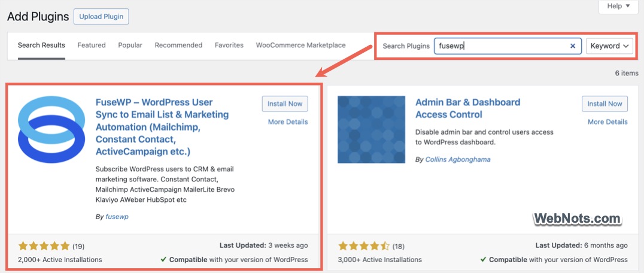Open the Popular plugins tab
Image resolution: width=644 pixels, height=273 pixels.
click(130, 45)
